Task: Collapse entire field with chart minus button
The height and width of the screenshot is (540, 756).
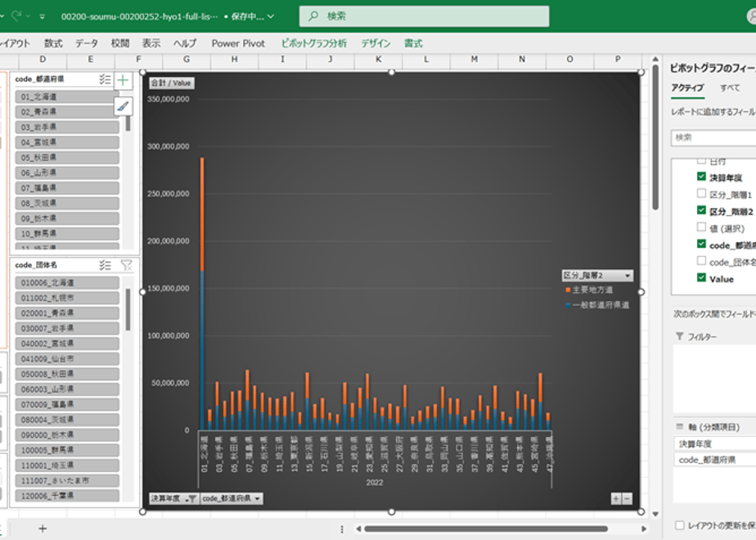Action: 627,499
